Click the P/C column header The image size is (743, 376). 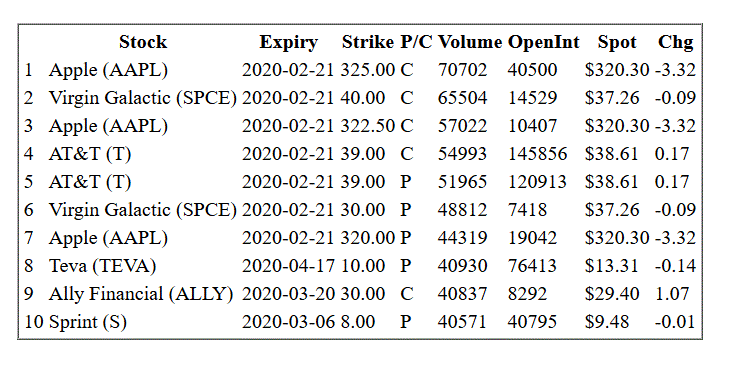pyautogui.click(x=417, y=42)
